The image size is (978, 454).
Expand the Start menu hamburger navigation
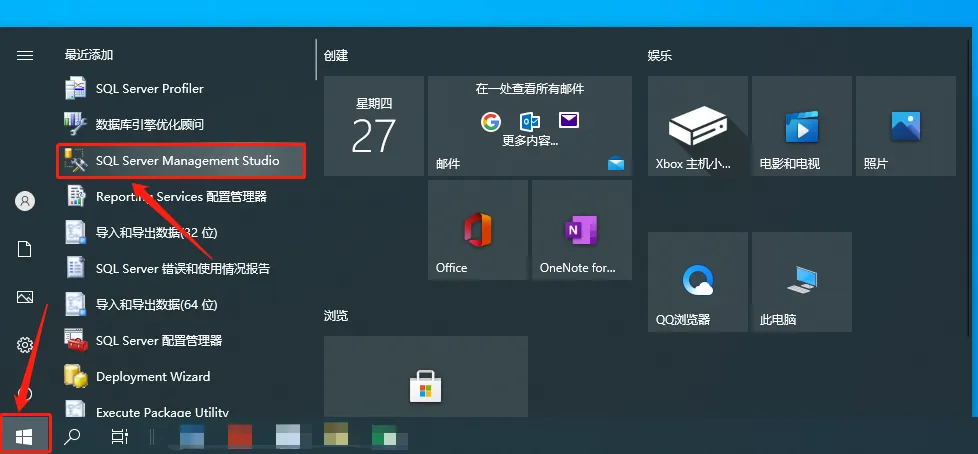pyautogui.click(x=25, y=56)
